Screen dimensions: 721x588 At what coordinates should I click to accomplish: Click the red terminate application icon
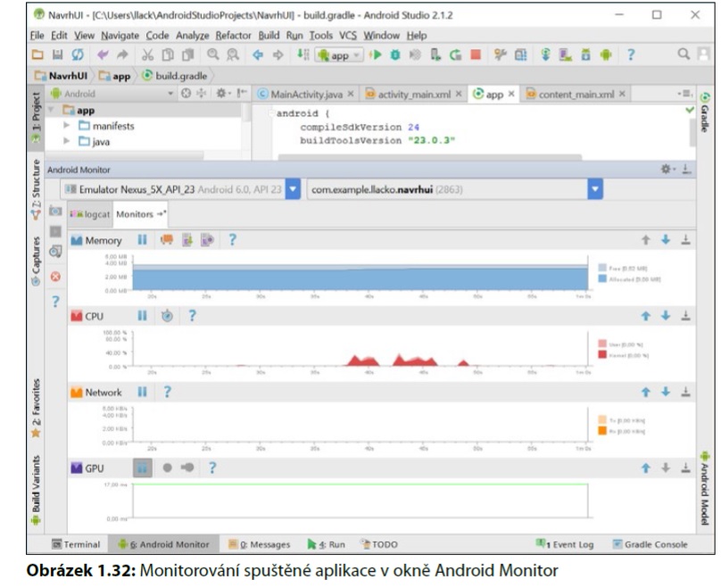(x=55, y=277)
